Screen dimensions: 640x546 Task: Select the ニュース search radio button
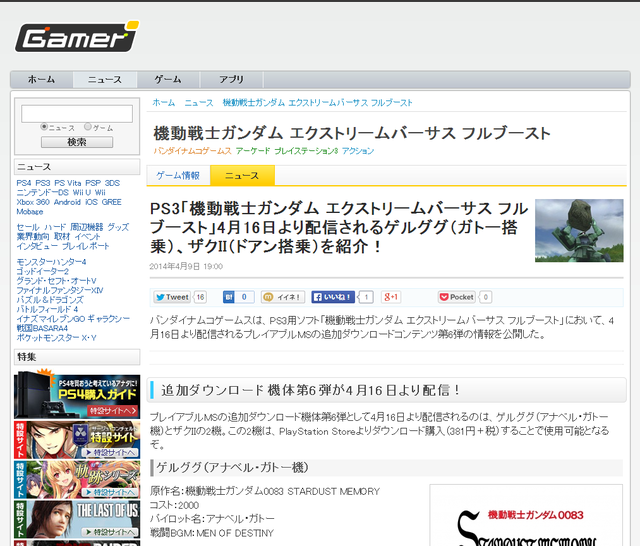click(x=44, y=127)
